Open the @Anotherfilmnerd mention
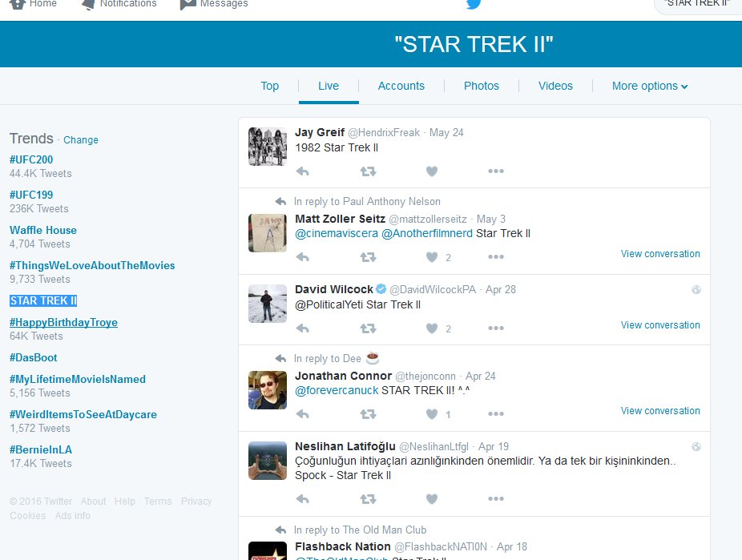742x560 pixels. [x=427, y=234]
